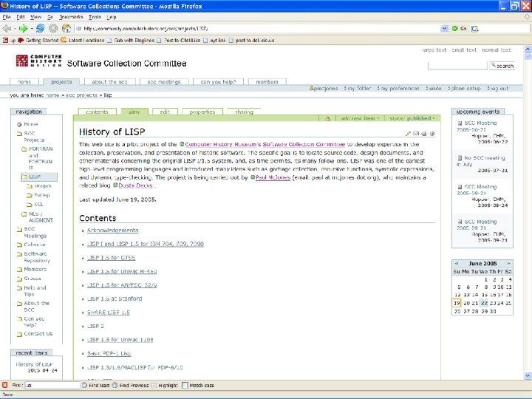Screen dimensions: 532x399
Task: Click the Find Next icon button
Action: [x=84, y=385]
